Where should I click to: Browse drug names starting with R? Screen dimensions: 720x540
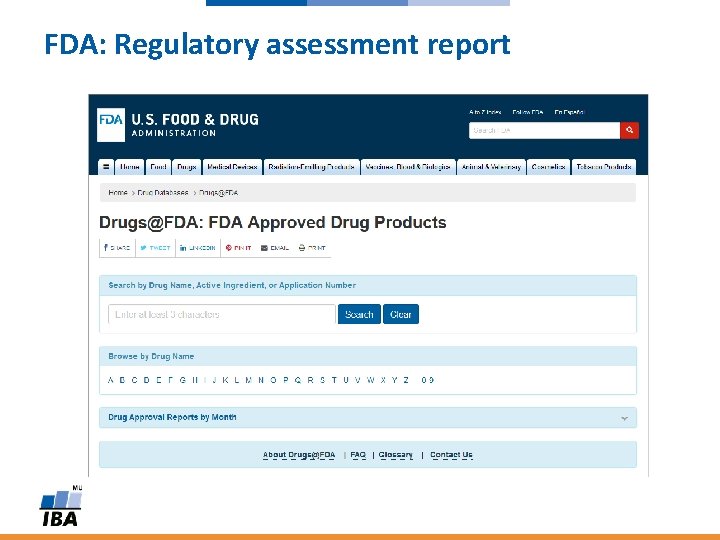point(310,380)
